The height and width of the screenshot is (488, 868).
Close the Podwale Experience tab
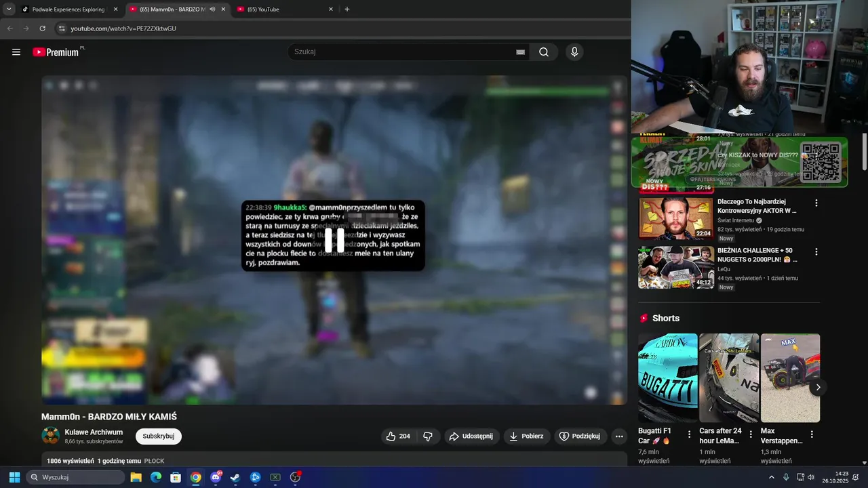coord(115,9)
